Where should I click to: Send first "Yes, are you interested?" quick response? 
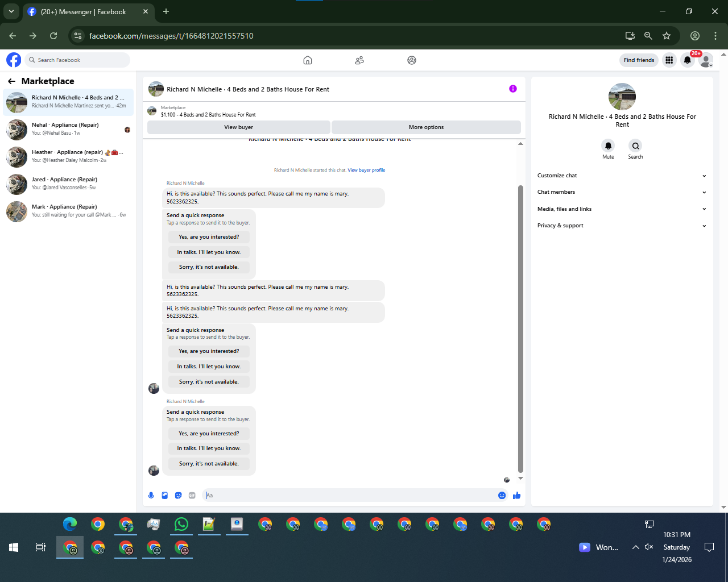click(x=209, y=237)
